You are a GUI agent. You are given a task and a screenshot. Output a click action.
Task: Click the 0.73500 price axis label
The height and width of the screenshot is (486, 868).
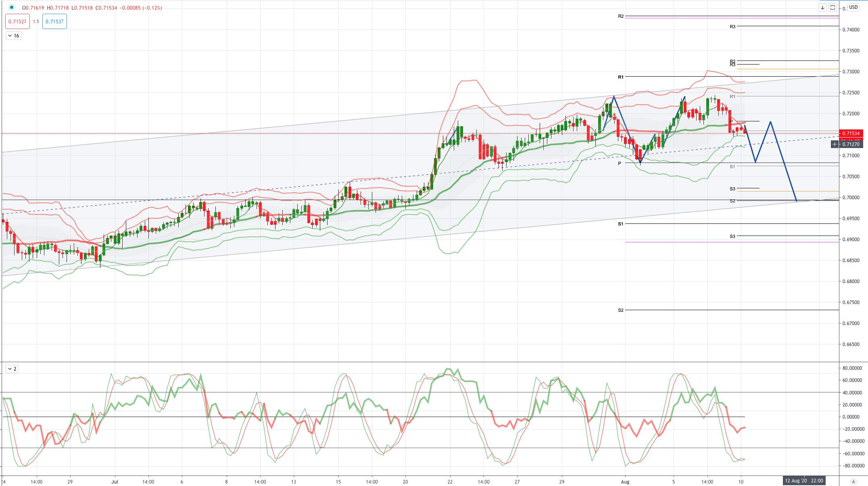pos(851,51)
